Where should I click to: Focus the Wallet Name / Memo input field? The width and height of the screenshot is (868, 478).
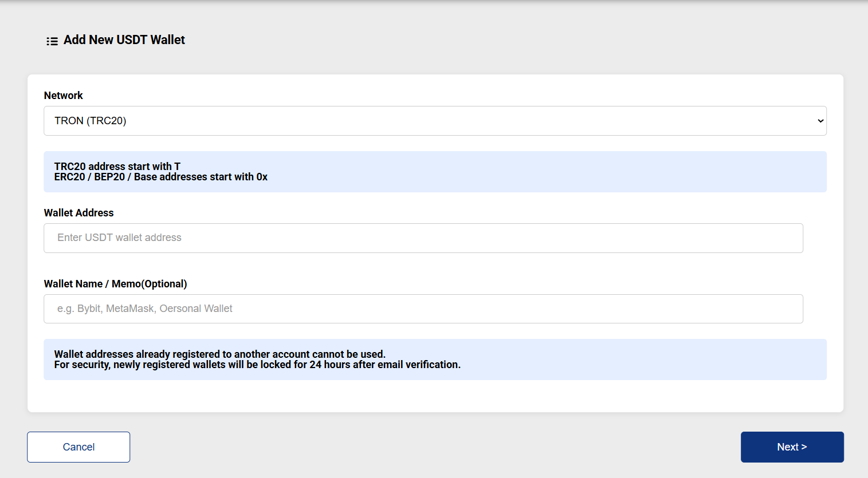coord(423,309)
